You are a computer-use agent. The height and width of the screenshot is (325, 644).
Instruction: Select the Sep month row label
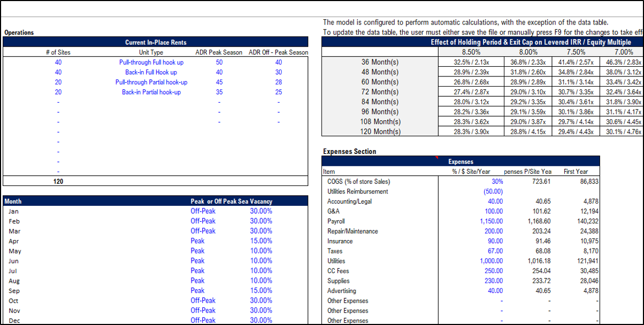click(x=14, y=291)
